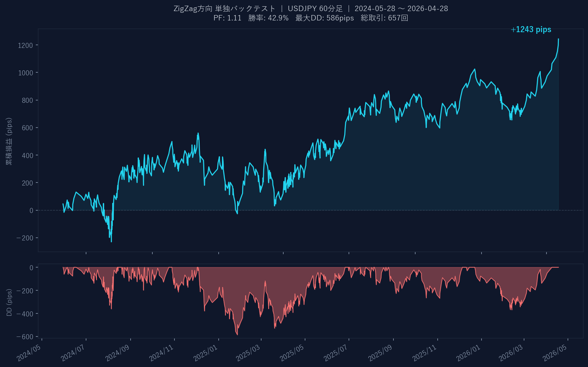Click the −400 value on drawdown axis

click(x=25, y=314)
